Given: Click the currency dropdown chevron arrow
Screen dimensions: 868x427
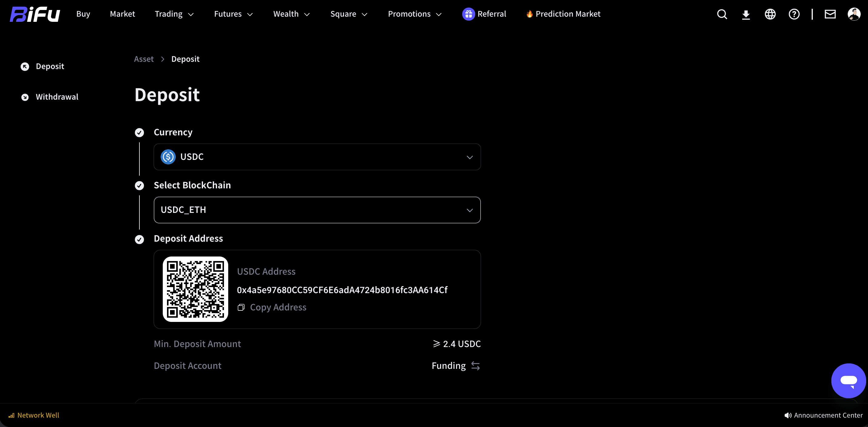Looking at the screenshot, I should 470,157.
